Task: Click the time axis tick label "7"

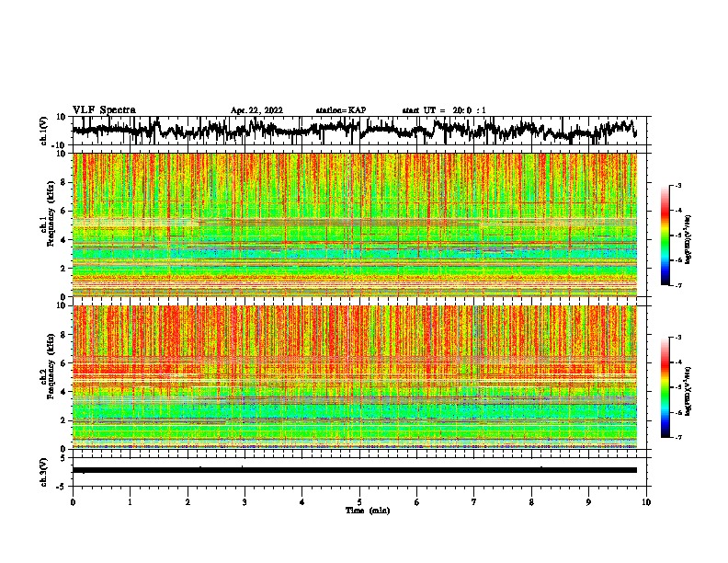Action: coord(474,502)
